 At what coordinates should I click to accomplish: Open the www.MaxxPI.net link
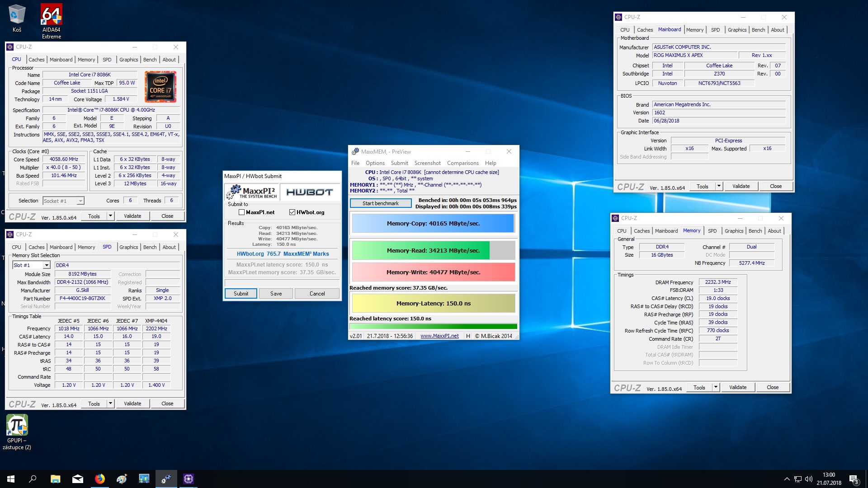439,336
